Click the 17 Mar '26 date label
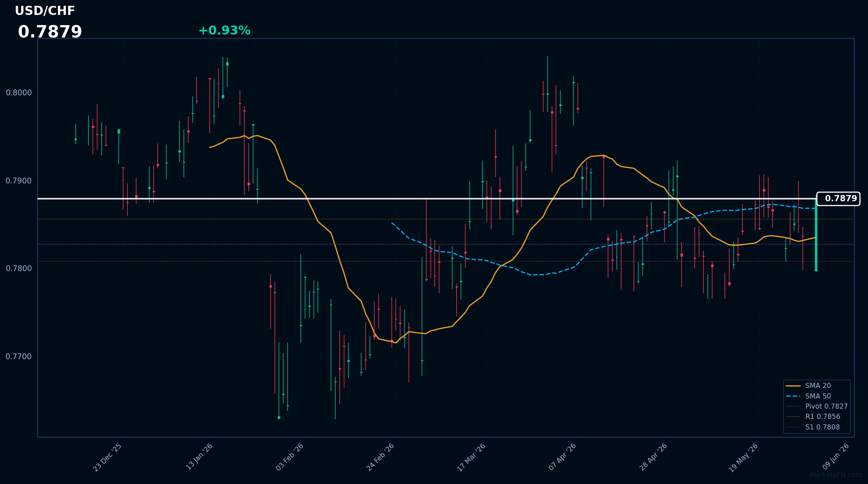868x484 pixels. pos(471,457)
